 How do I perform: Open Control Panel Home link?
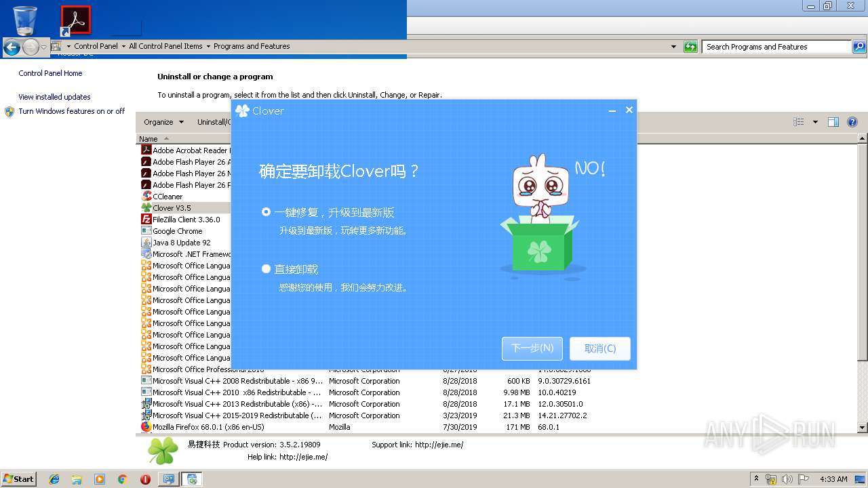tap(50, 73)
